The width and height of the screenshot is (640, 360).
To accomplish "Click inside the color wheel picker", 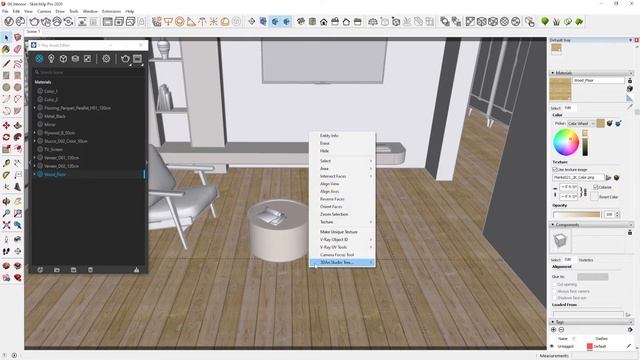I will pyautogui.click(x=566, y=142).
